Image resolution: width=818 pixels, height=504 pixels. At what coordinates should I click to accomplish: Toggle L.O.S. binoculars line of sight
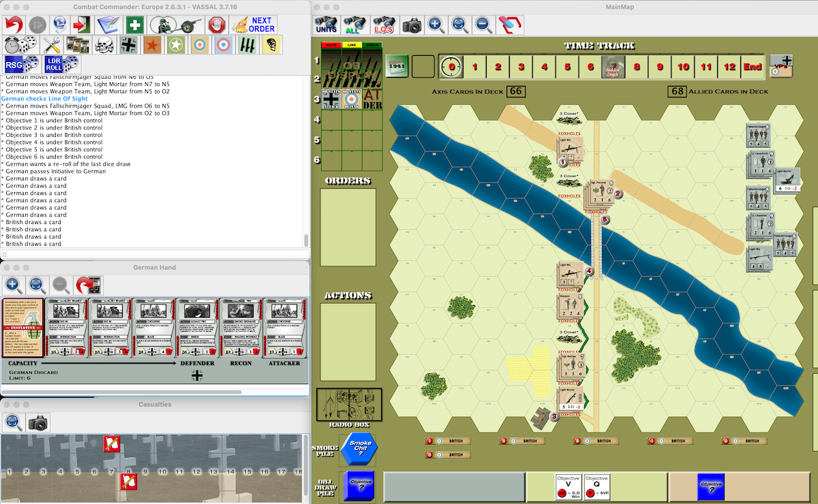[383, 25]
